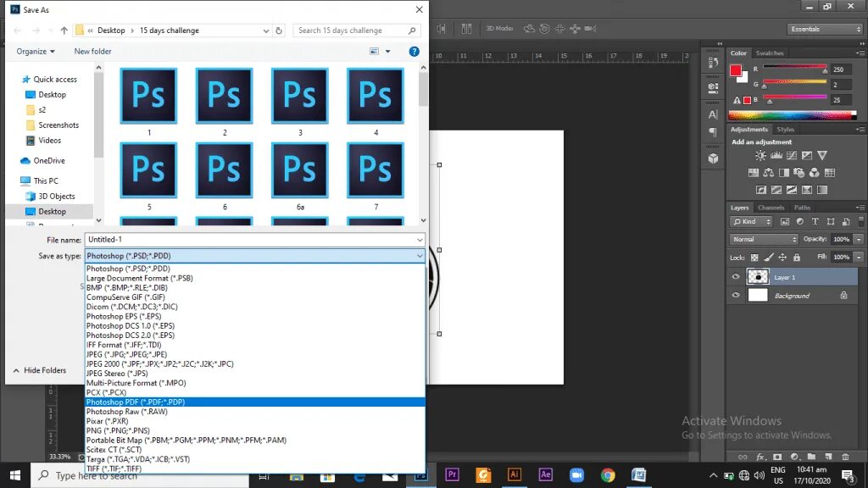Switch to the Swatches tab
Image resolution: width=868 pixels, height=488 pixels.
pos(770,53)
